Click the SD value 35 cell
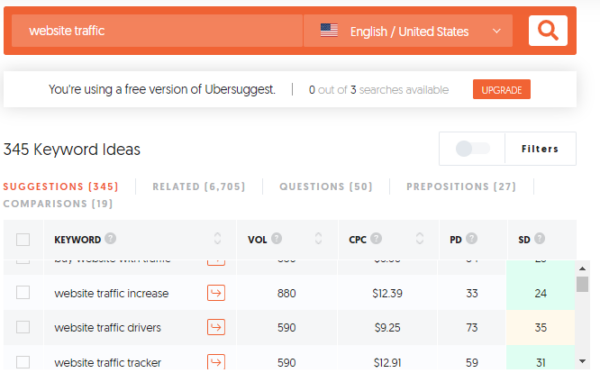 coord(540,327)
